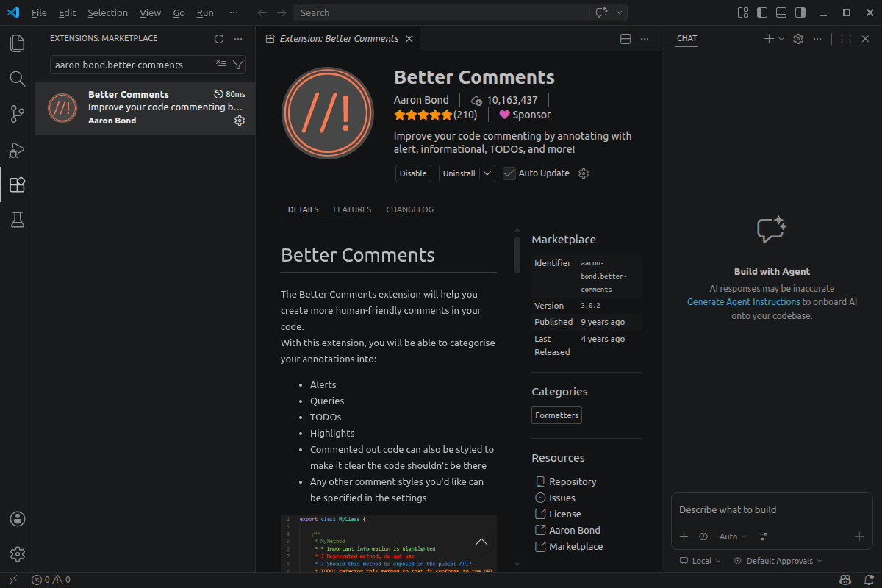This screenshot has width=882, height=588.
Task: Click the Aaron Bond publisher name
Action: [421, 100]
